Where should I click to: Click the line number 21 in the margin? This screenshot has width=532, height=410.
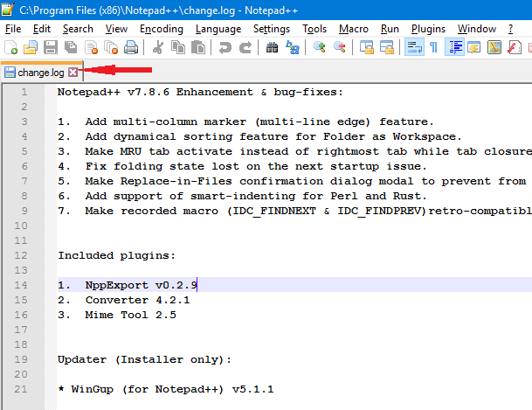(x=21, y=389)
